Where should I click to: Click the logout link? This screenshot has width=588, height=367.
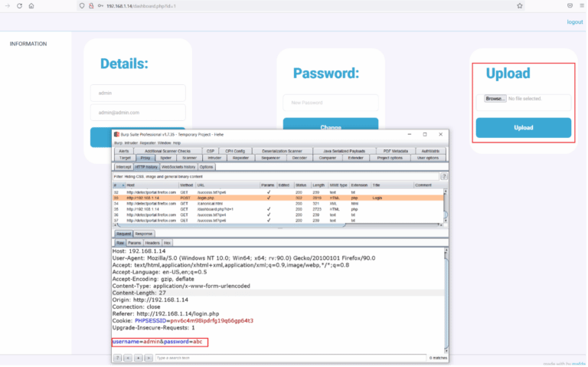point(574,22)
